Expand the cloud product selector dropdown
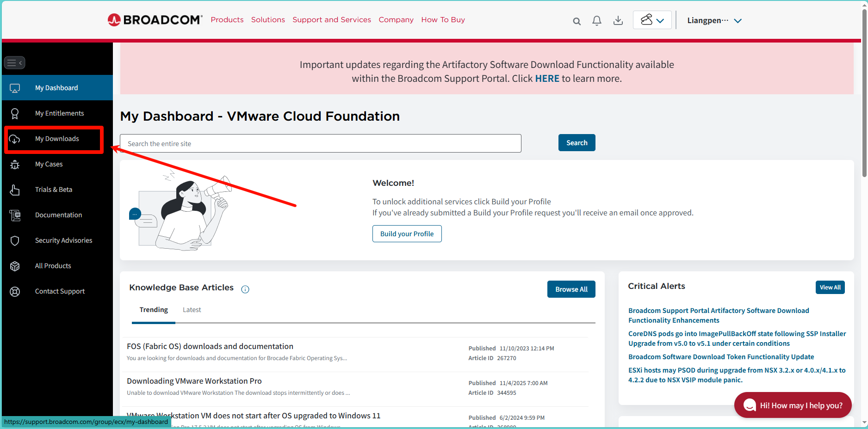868x429 pixels. point(652,20)
